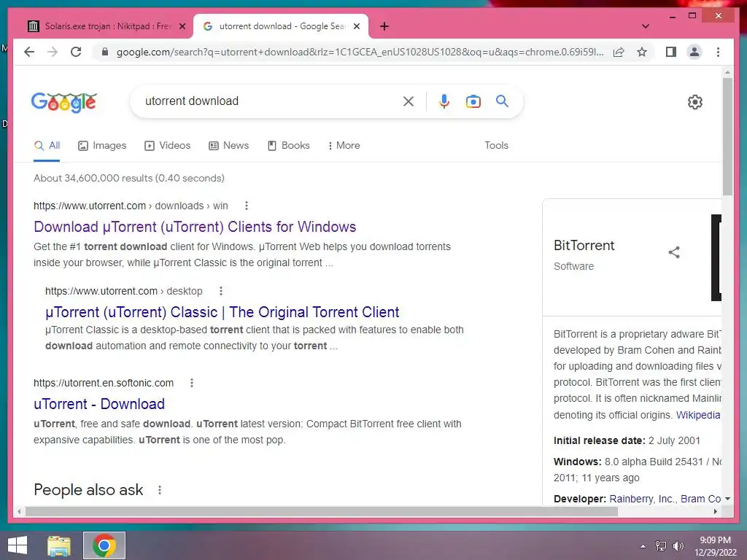Close the Solaris.exe trojan tab
This screenshot has height=560, width=747.
(x=182, y=27)
